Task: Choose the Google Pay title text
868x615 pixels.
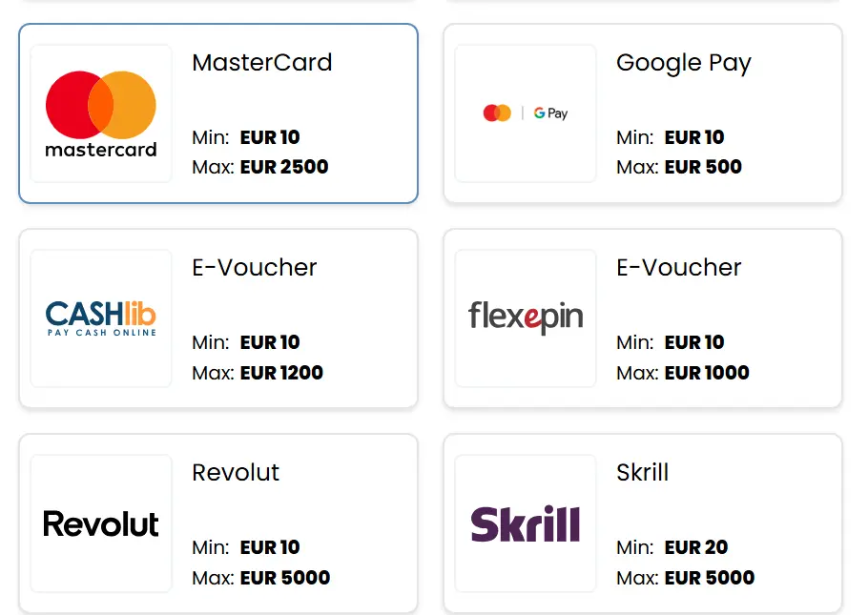Action: 684,63
